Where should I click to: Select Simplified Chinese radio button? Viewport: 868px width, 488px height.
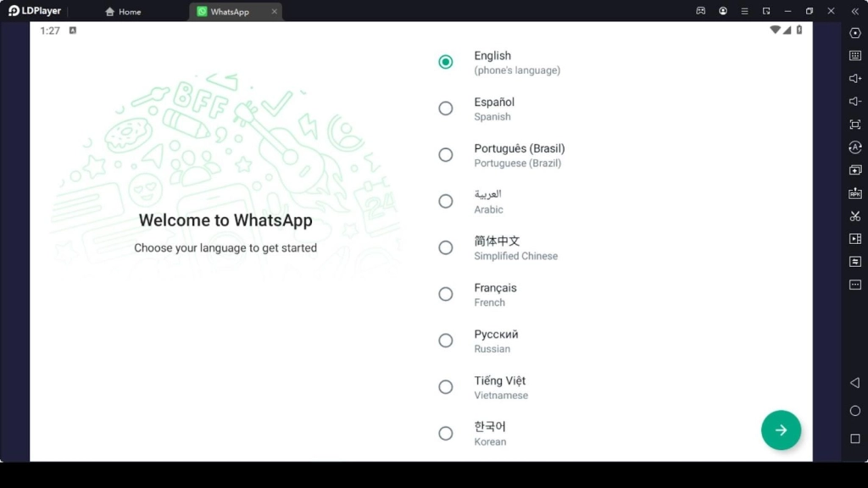(x=446, y=248)
